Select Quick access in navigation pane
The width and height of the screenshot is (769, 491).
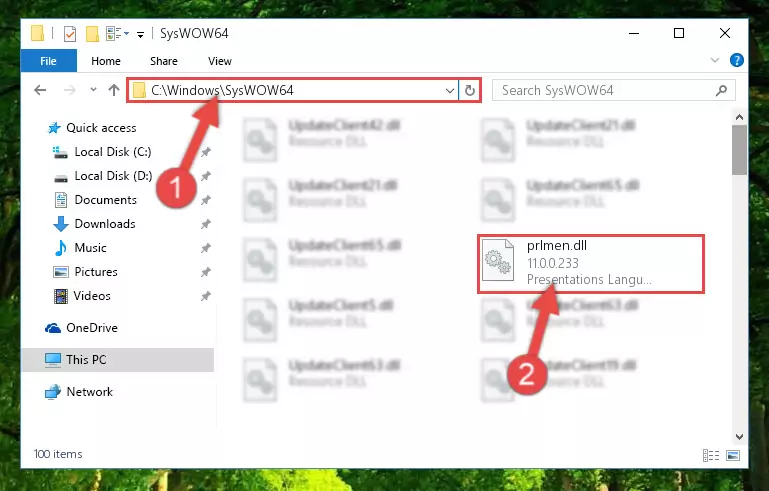click(101, 128)
